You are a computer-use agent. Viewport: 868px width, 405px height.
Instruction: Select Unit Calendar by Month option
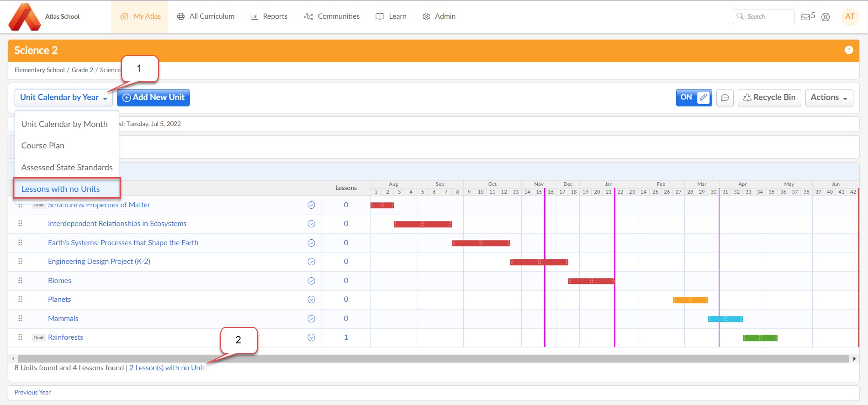67,124
